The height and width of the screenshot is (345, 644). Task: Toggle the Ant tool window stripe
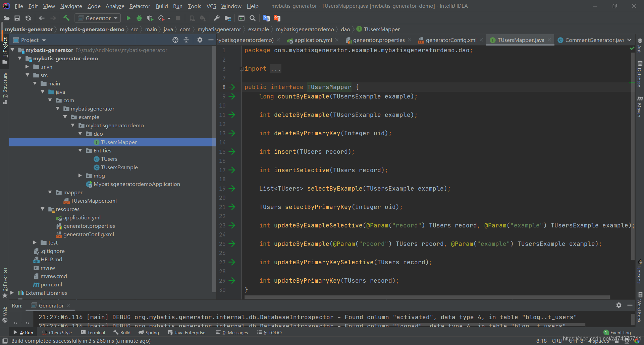(640, 45)
